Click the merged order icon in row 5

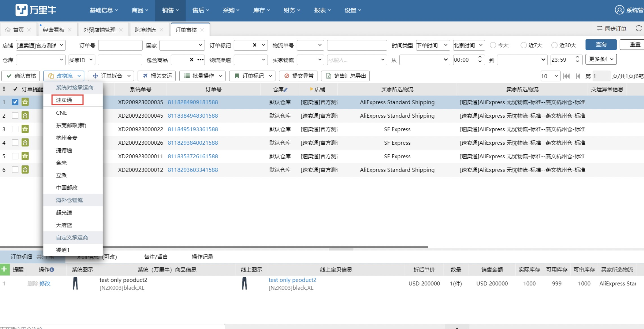[25, 156]
